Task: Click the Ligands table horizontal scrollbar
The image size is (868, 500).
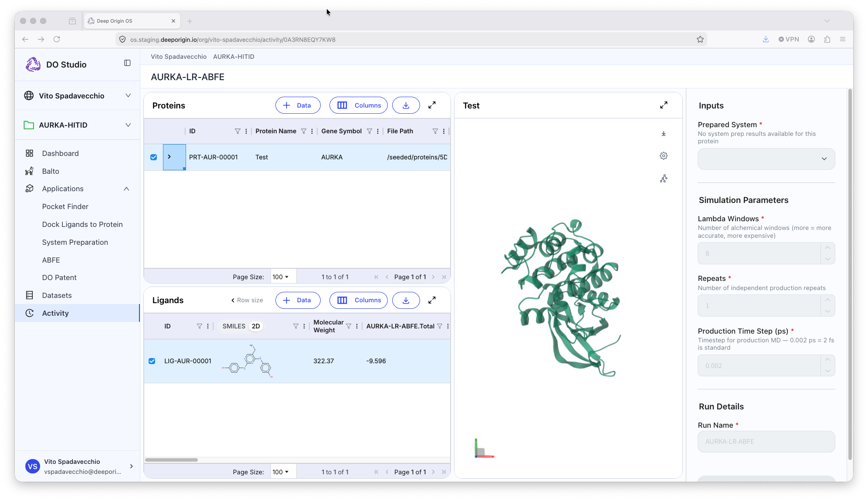Action: click(x=171, y=460)
